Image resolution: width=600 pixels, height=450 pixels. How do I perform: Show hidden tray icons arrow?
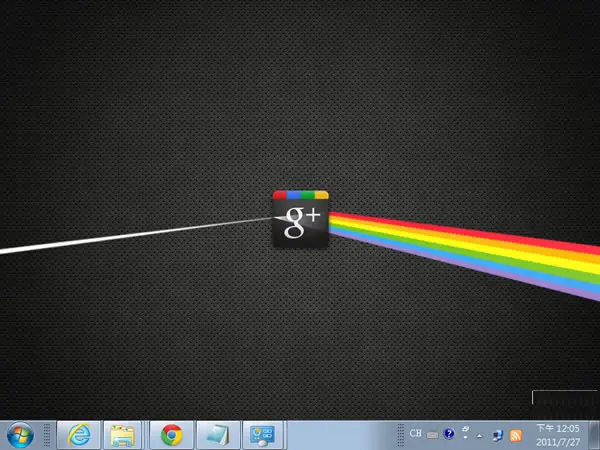(x=479, y=435)
